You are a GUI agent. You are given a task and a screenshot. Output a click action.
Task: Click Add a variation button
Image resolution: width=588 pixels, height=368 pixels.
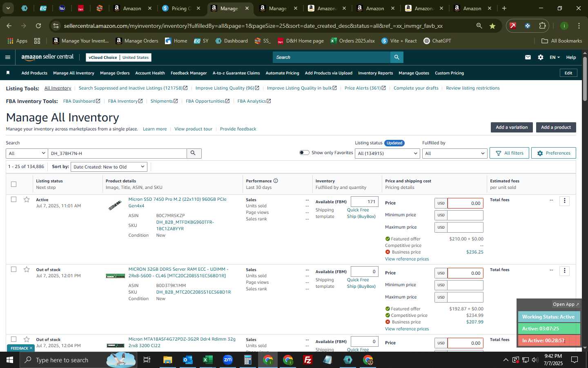tap(512, 127)
